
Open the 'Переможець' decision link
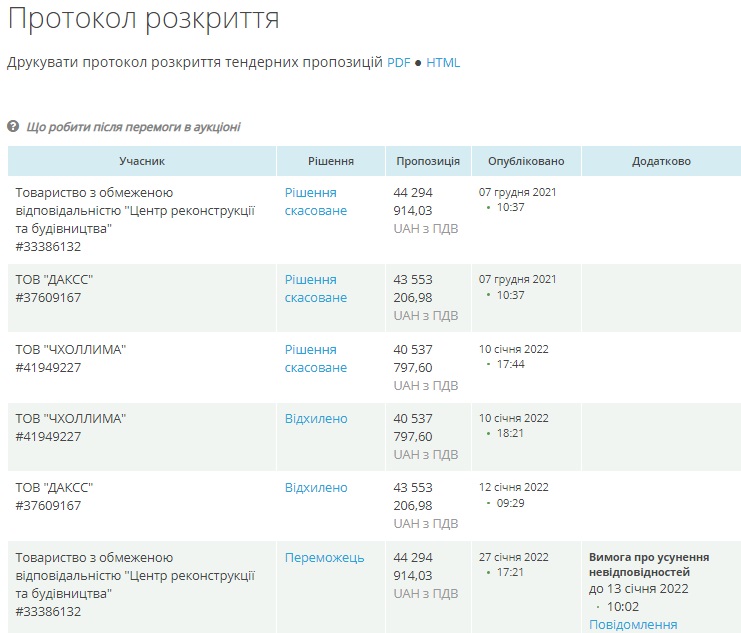[324, 558]
